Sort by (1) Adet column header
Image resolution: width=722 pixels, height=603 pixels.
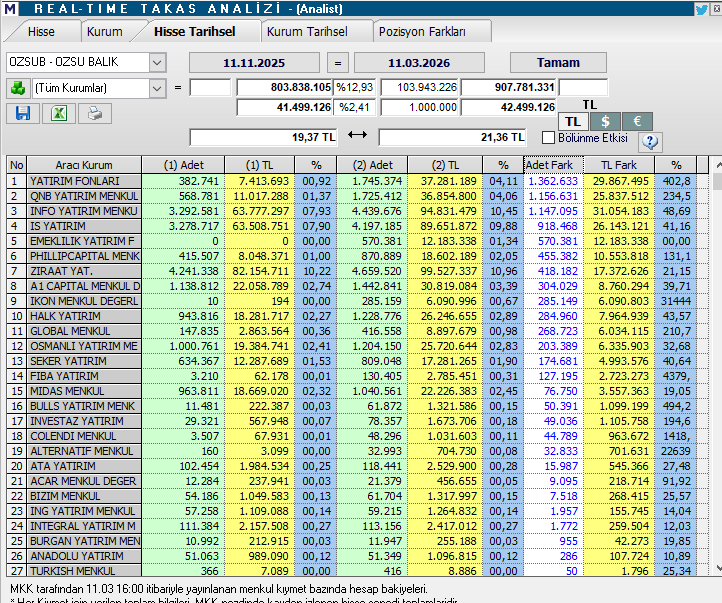(x=183, y=165)
